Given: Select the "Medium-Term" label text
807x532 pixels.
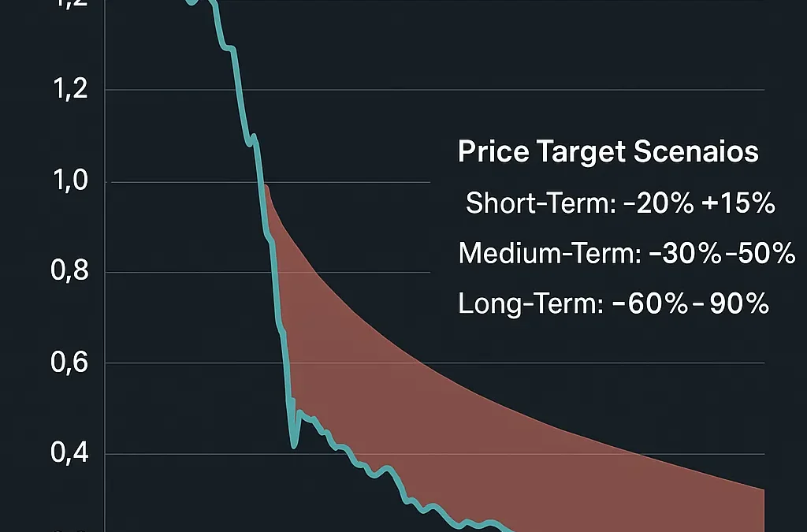Looking at the screenshot, I should [x=547, y=254].
